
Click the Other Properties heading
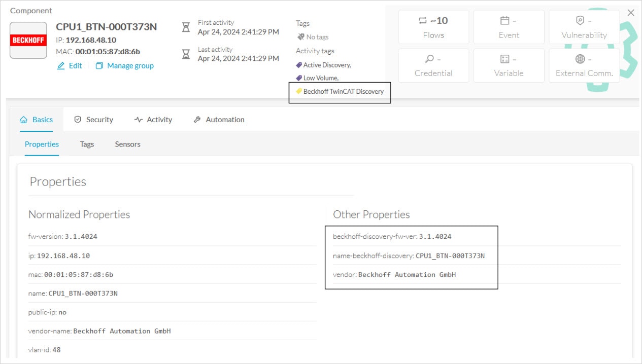(x=371, y=214)
